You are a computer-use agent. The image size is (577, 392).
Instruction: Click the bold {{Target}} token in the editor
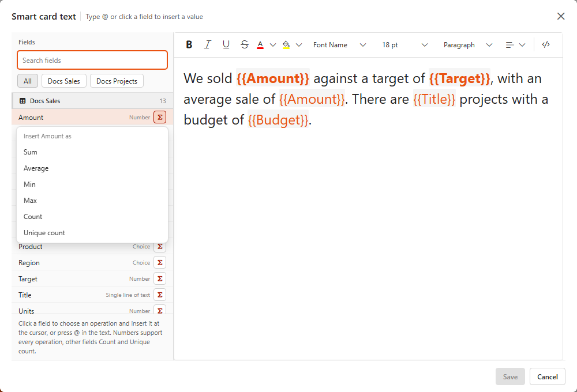(460, 79)
